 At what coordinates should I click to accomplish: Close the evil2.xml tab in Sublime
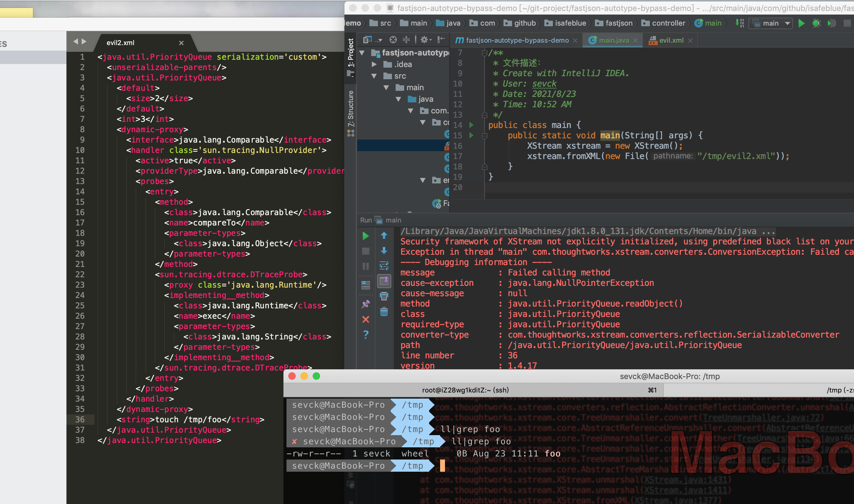point(181,43)
